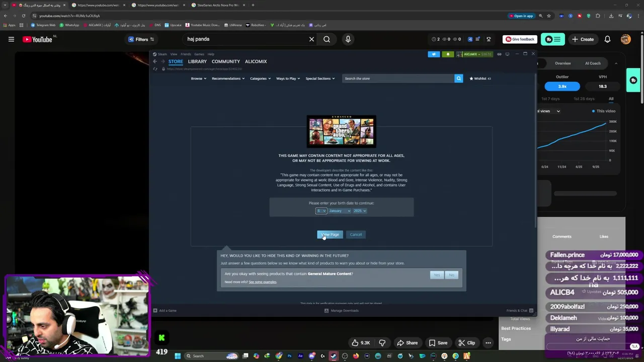Expand Steam Categories menu
Image resolution: width=644 pixels, height=362 pixels.
coord(260,78)
